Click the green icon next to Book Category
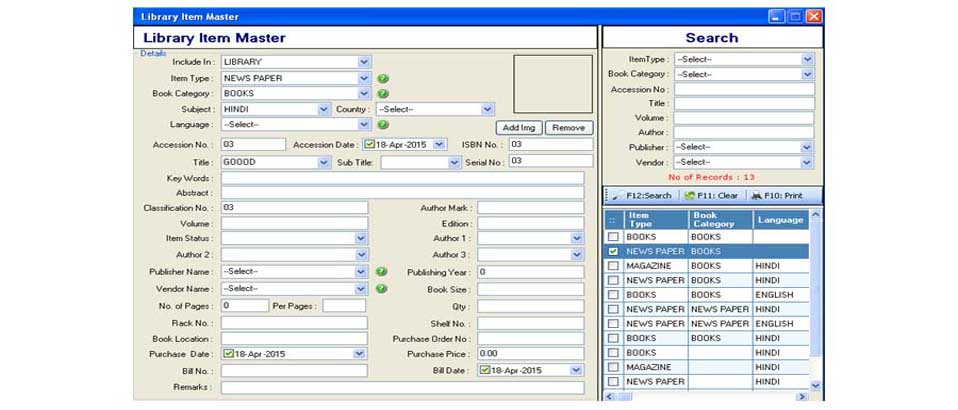This screenshot has width=958, height=410. 382,94
